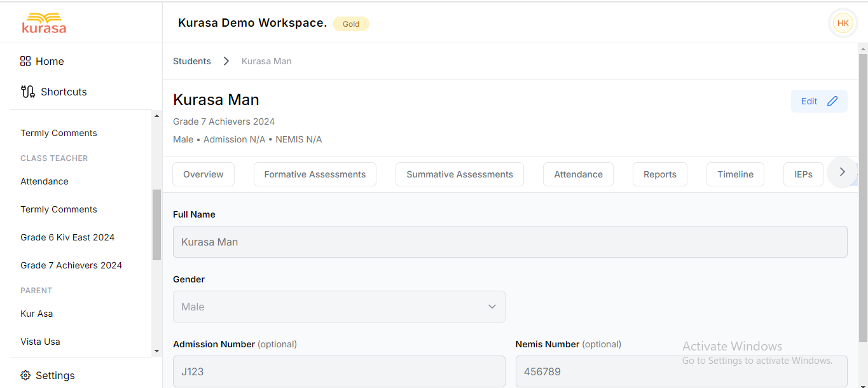
Task: Click the breadcrumb chevron separator icon
Action: [226, 61]
